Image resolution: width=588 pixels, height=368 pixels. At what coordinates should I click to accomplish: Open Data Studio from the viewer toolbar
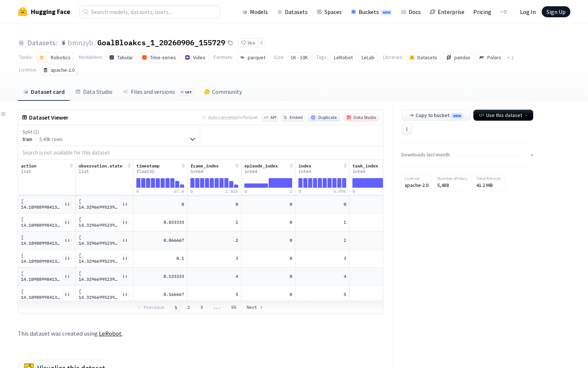361,117
